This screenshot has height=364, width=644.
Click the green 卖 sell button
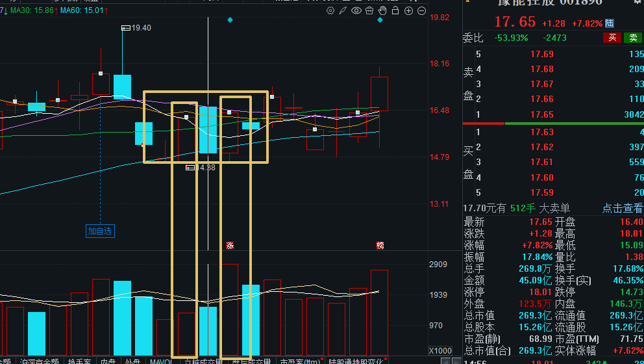click(634, 38)
